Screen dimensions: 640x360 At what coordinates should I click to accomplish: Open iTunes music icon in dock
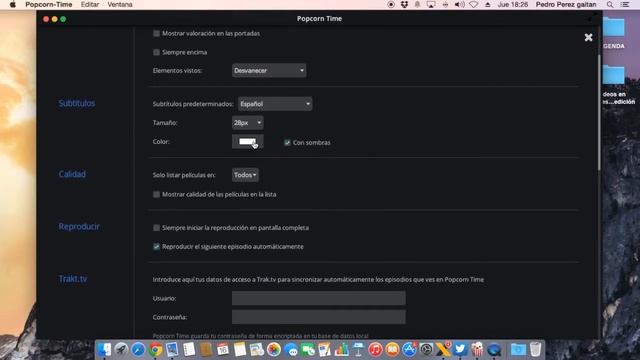[375, 350]
